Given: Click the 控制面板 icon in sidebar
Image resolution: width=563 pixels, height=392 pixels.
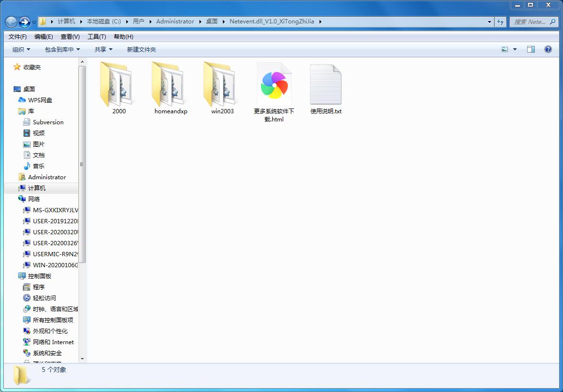Looking at the screenshot, I should [x=22, y=276].
